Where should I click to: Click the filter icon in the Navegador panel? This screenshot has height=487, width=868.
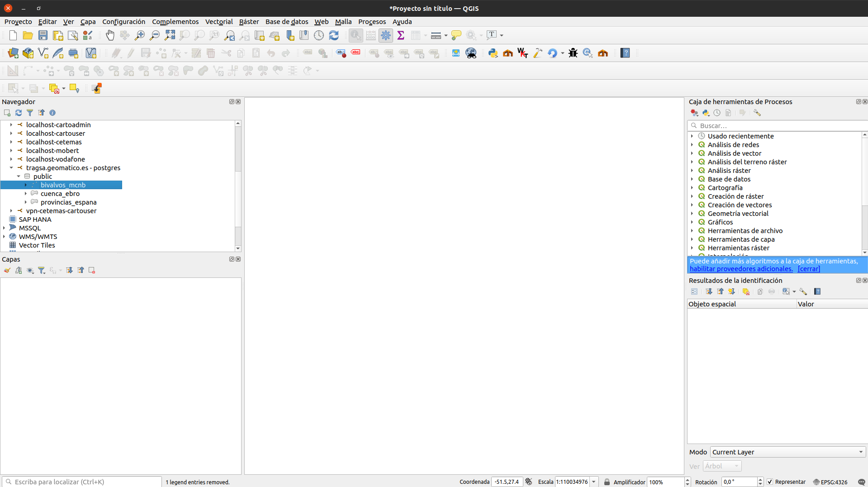coord(30,113)
